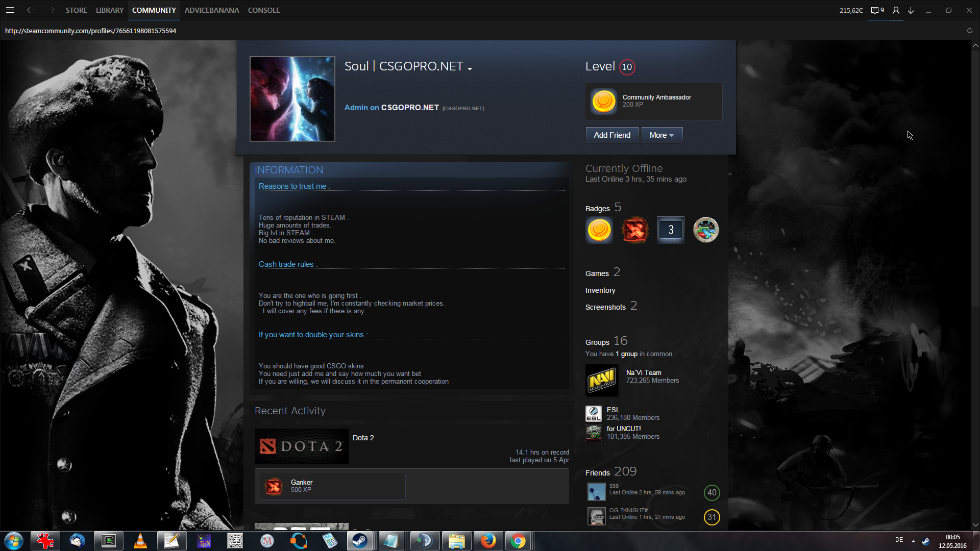
Task: Open Steam downloads arrow icon
Action: tap(911, 10)
